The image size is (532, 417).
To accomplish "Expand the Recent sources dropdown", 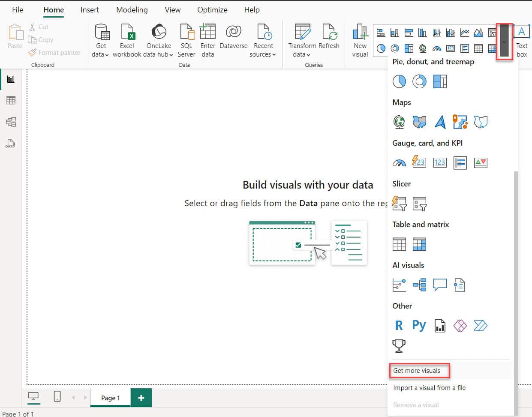I will click(x=263, y=41).
